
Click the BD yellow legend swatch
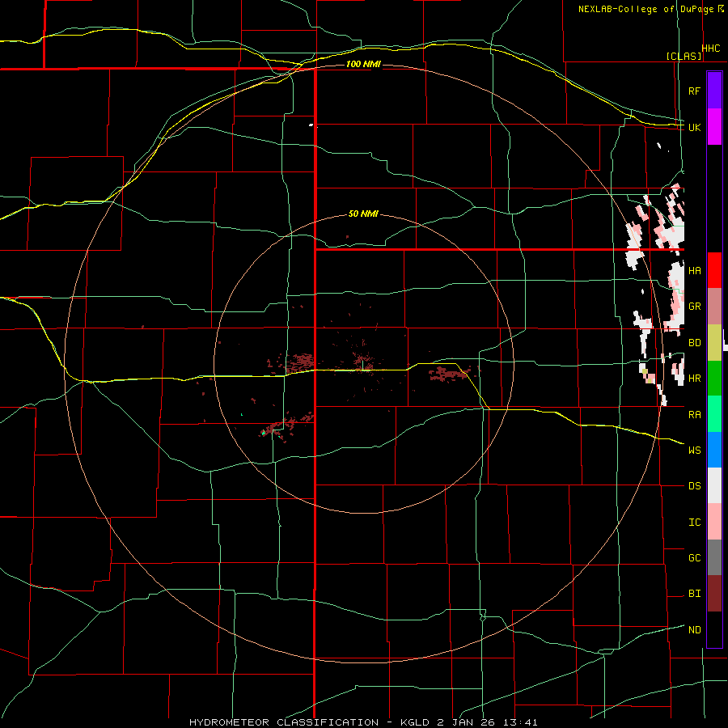pyautogui.click(x=714, y=343)
